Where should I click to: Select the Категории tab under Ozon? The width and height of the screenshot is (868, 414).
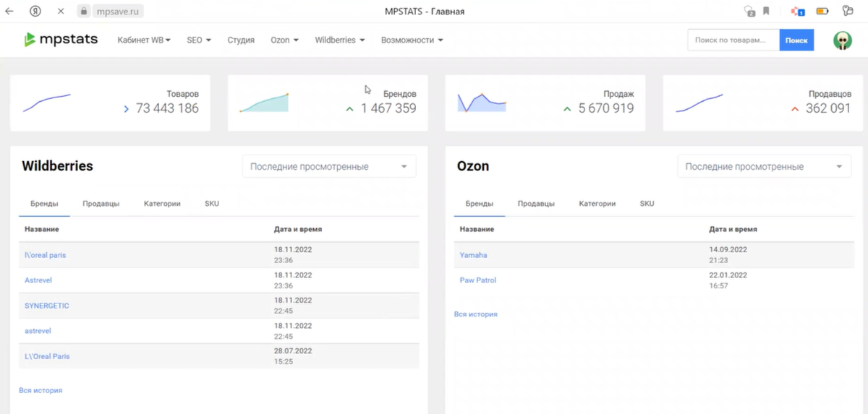(x=597, y=204)
